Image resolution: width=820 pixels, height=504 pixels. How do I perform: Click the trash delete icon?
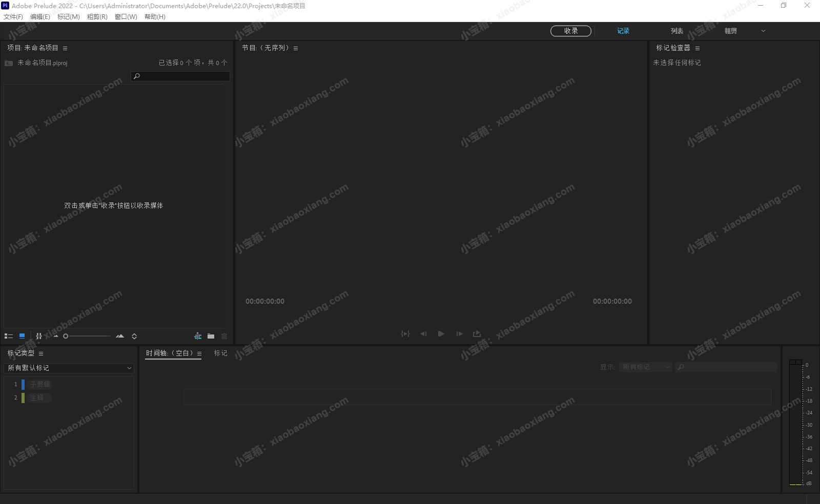[224, 336]
